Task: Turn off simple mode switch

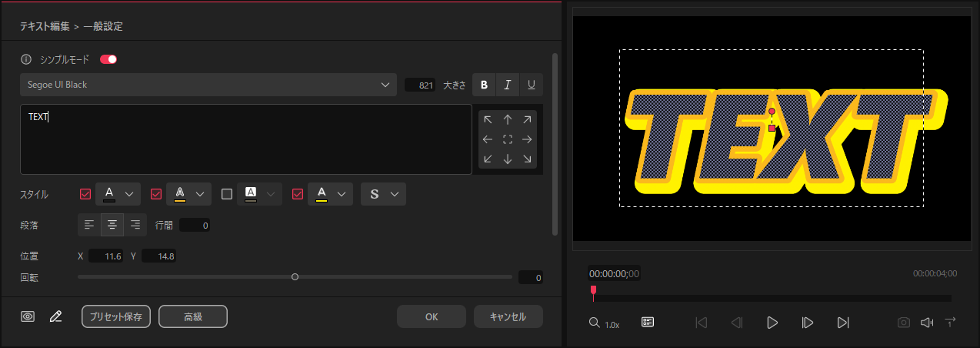Action: point(108,59)
